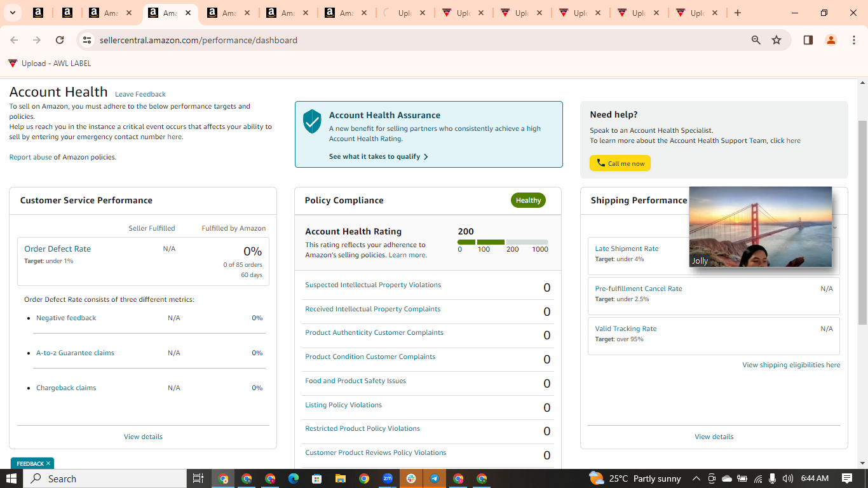This screenshot has width=868, height=488.
Task: Open the Learn more link
Action: [407, 255]
